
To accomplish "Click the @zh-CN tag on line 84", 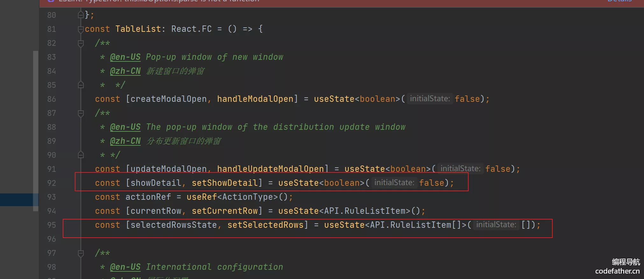I will 125,71.
